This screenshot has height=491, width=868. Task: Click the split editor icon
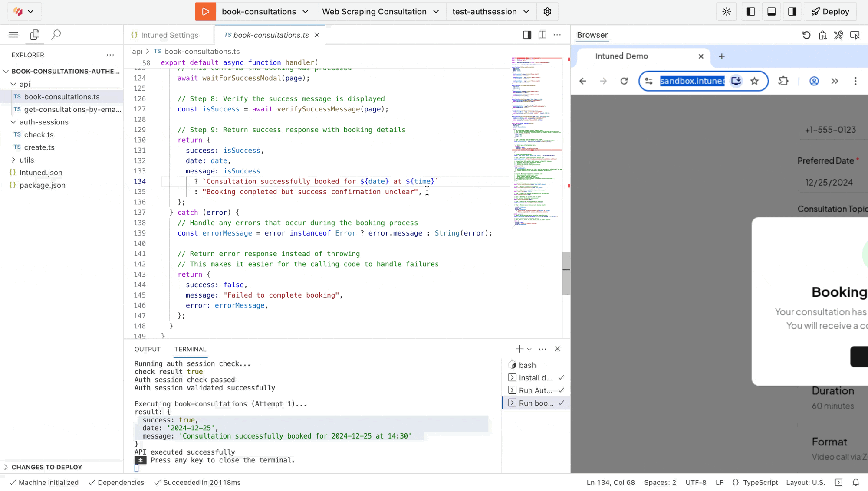pyautogui.click(x=542, y=35)
